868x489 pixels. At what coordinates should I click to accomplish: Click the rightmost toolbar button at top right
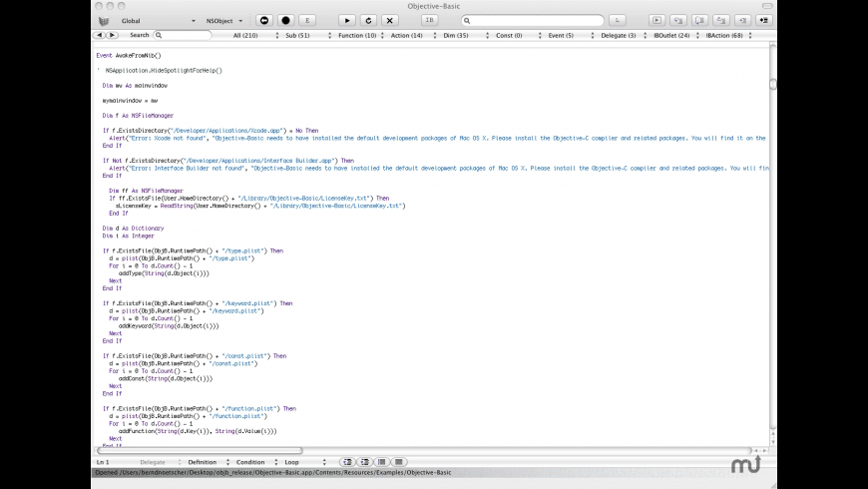pos(764,20)
